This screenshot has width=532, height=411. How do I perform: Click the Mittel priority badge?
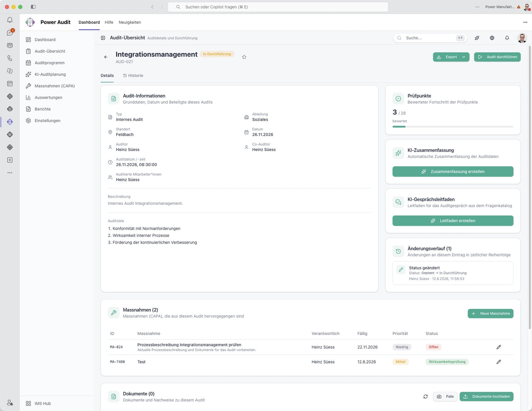400,362
